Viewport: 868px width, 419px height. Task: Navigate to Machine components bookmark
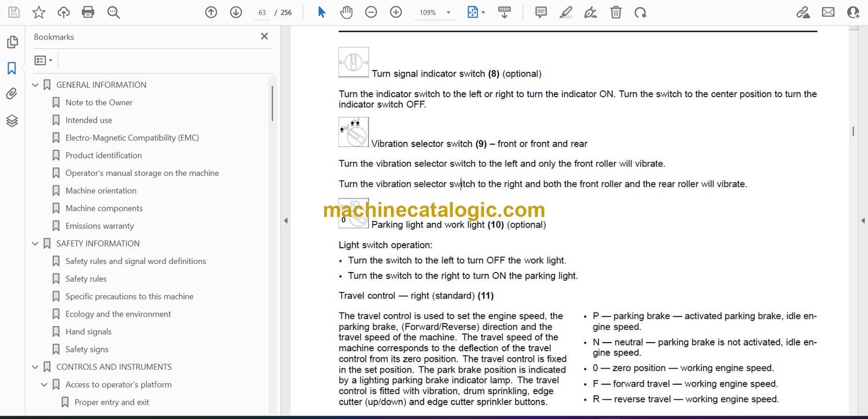coord(104,208)
